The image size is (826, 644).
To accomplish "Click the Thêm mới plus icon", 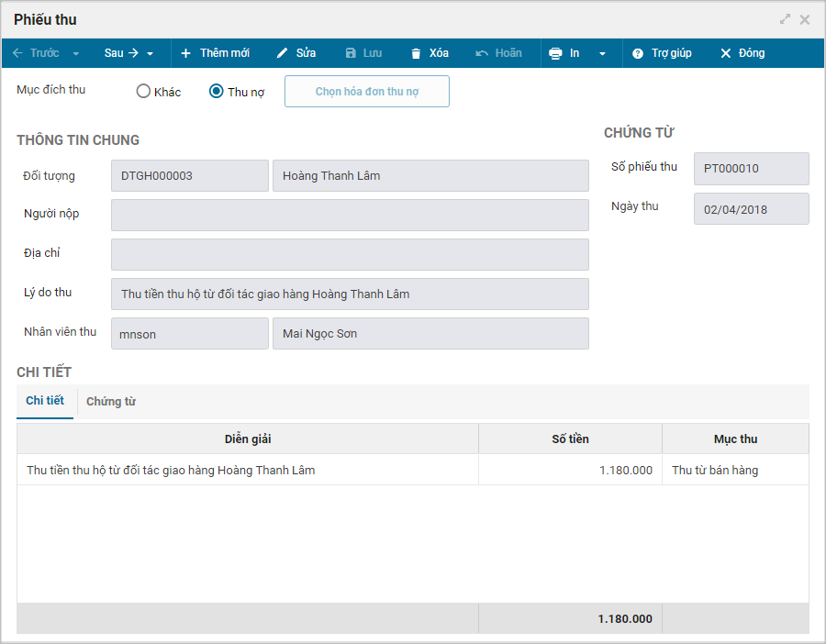I will click(x=185, y=53).
